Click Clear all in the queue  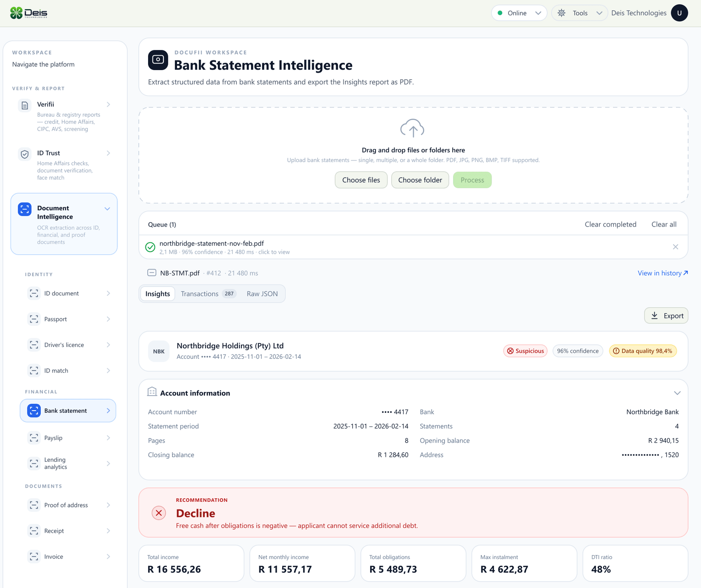click(664, 224)
